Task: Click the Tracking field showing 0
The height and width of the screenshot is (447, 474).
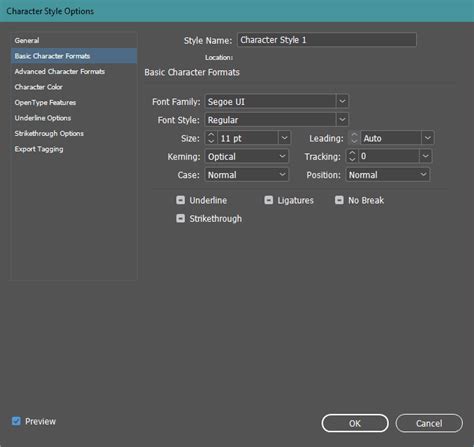Action: click(389, 156)
